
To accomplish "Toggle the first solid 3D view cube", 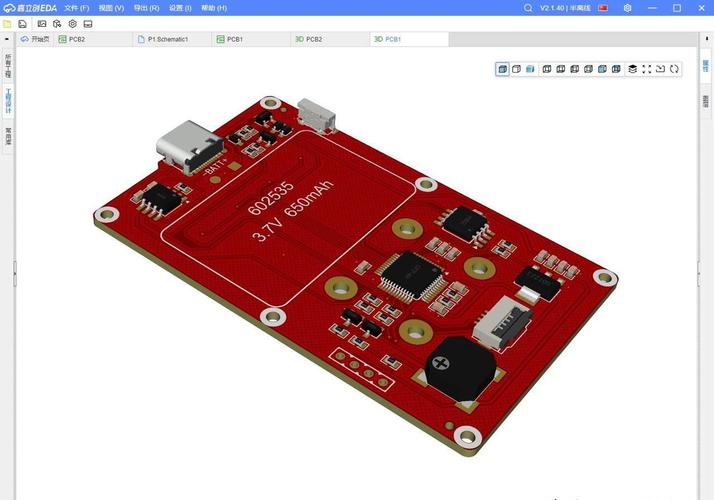I will pyautogui.click(x=502, y=69).
